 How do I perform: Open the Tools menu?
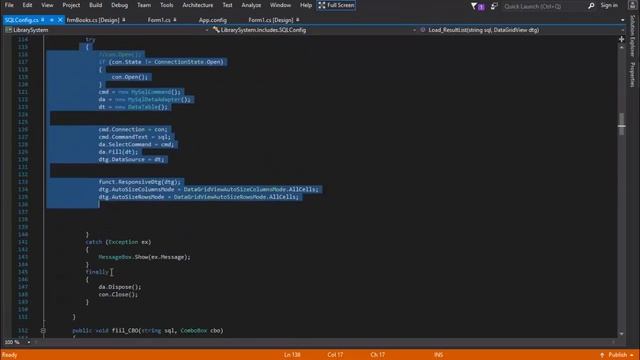tap(167, 5)
